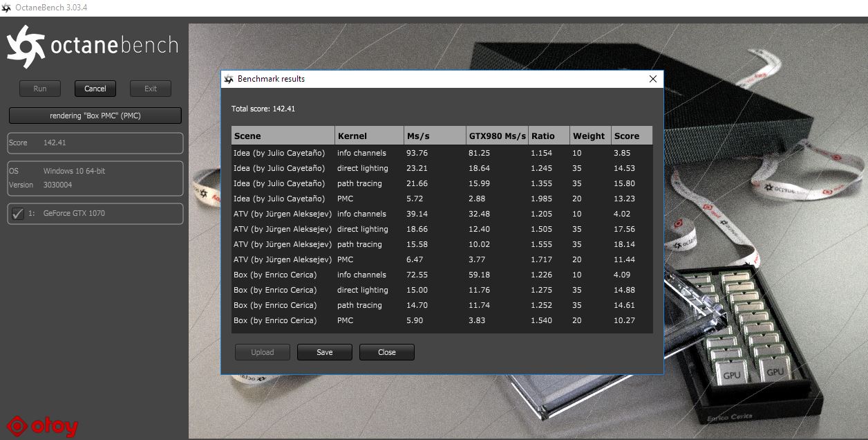Close the Benchmark results dialog with X
The image size is (868, 440).
pyautogui.click(x=653, y=79)
